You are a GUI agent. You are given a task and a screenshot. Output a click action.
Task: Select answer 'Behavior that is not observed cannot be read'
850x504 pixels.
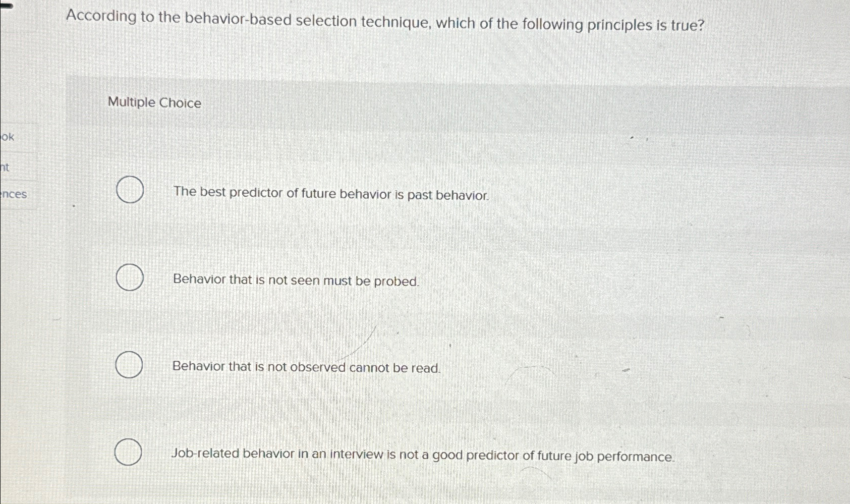(x=129, y=364)
